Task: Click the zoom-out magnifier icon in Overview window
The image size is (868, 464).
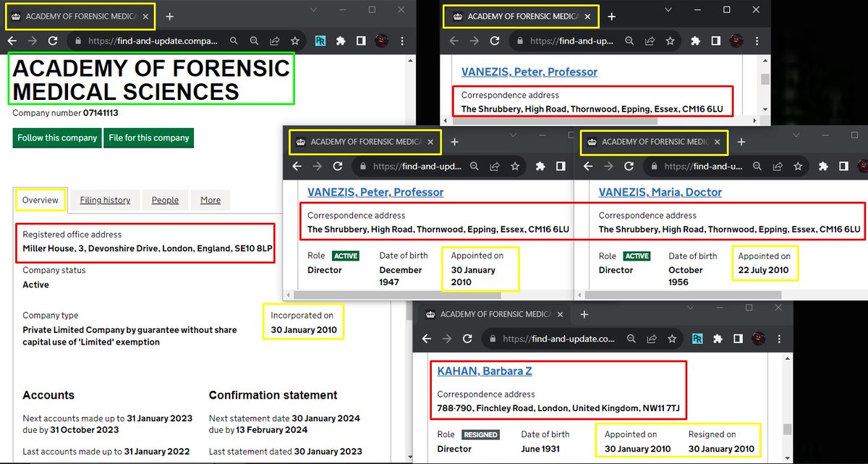Action: pos(255,41)
